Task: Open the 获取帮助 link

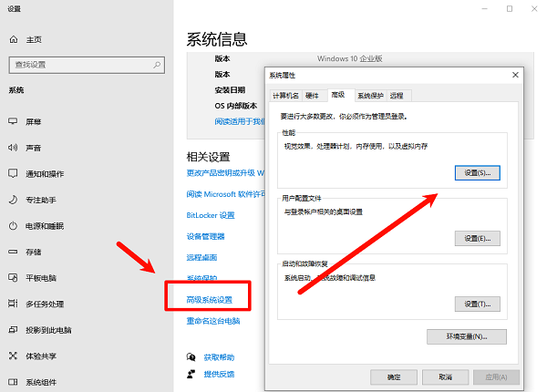Action: (x=219, y=357)
